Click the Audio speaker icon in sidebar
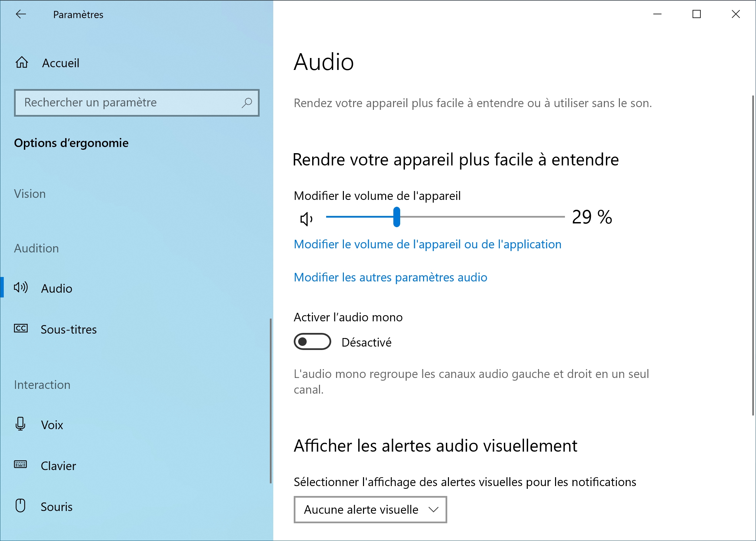The width and height of the screenshot is (756, 541). [x=21, y=288]
